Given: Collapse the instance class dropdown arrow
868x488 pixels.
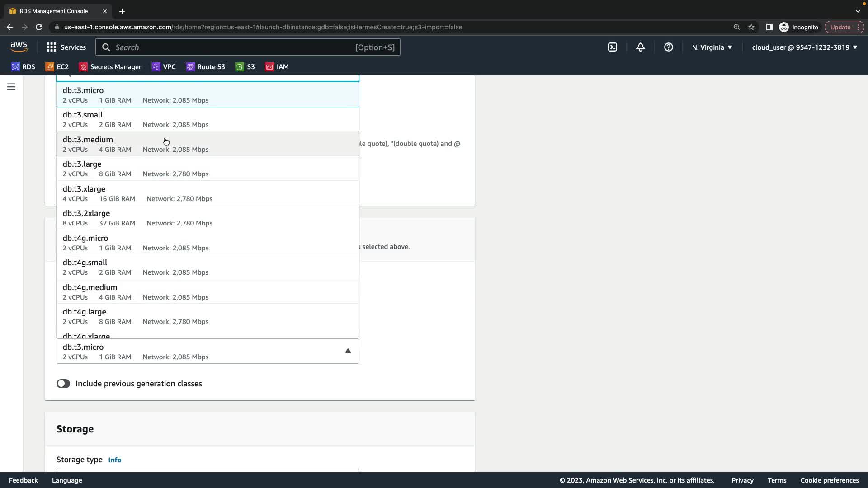Looking at the screenshot, I should tap(348, 351).
